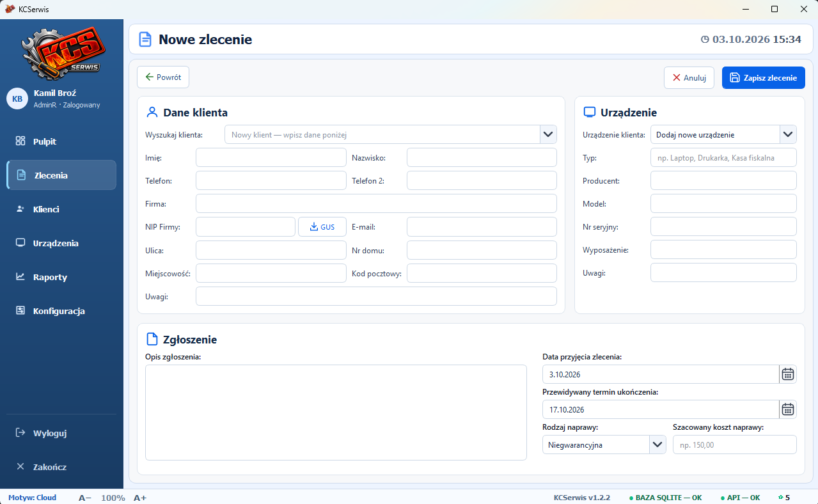Click the 100% zoom level text
818x504 pixels.
[113, 498]
